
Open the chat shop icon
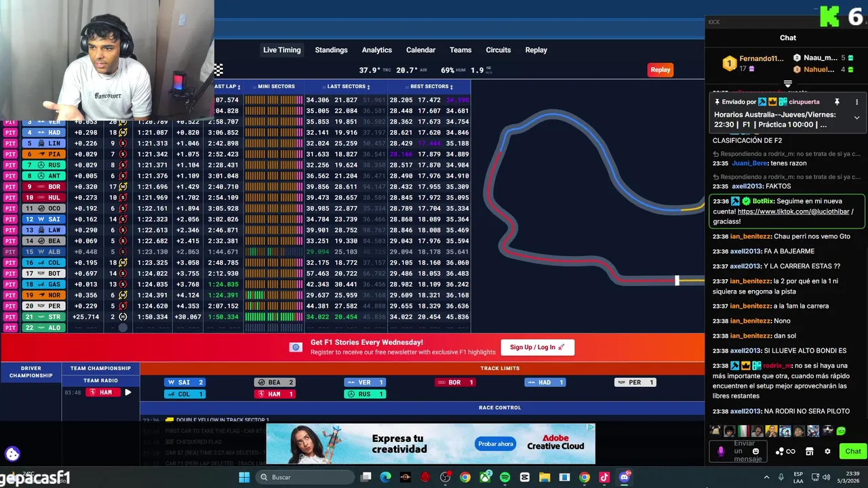point(809,451)
